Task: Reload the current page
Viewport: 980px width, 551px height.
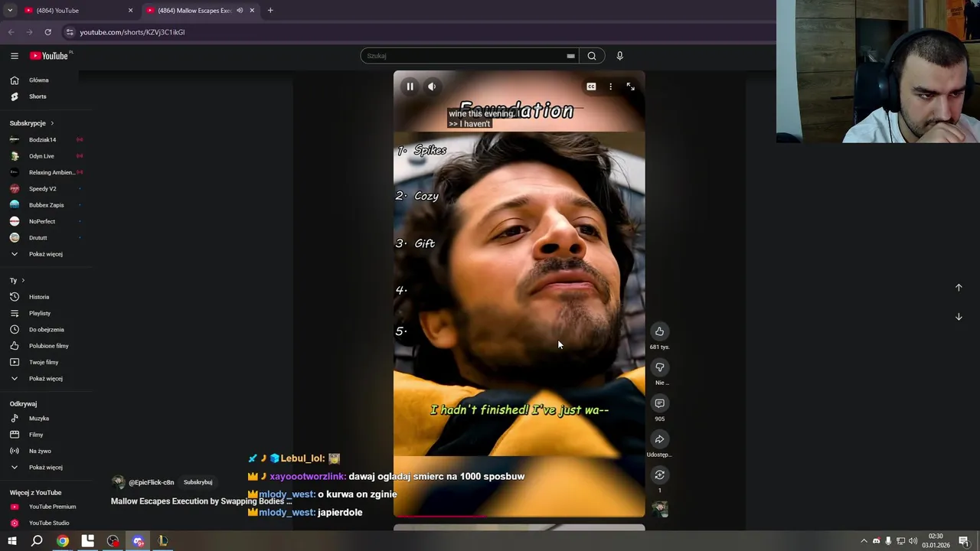Action: click(47, 32)
